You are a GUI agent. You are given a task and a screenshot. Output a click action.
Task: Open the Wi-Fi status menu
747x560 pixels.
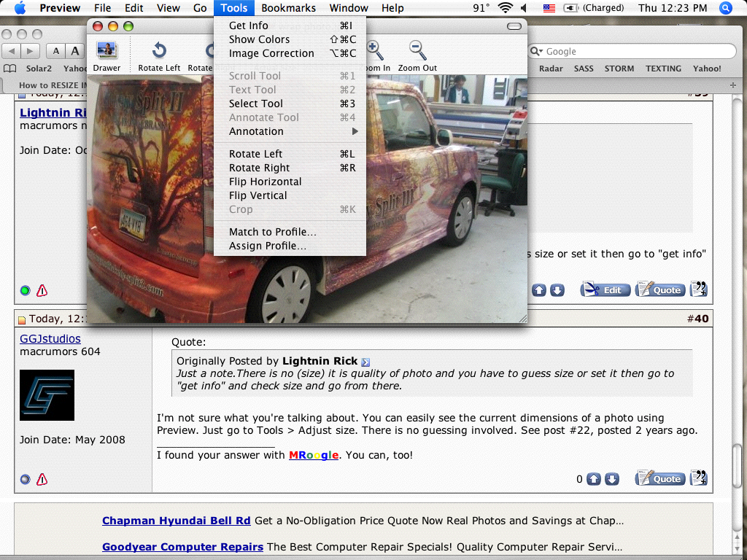click(x=505, y=8)
